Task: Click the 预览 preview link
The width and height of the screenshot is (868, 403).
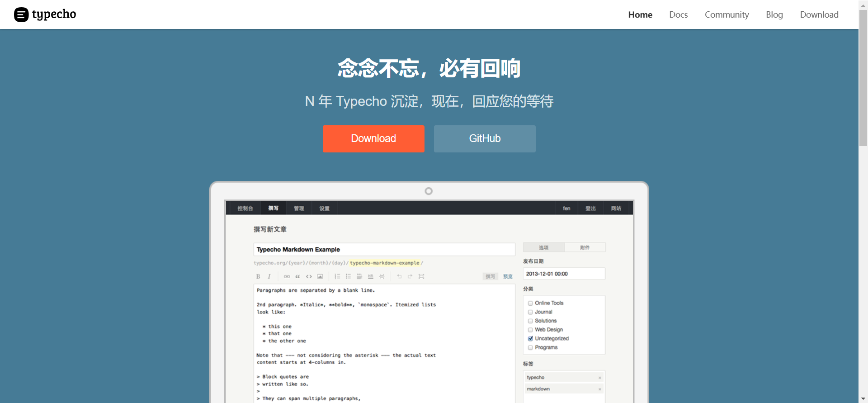Action: pyautogui.click(x=508, y=276)
